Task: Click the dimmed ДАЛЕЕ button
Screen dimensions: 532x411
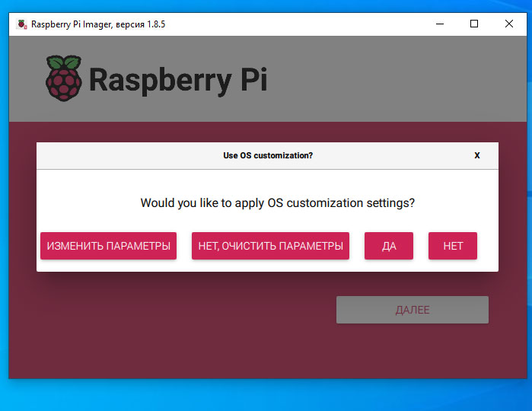Action: (413, 310)
